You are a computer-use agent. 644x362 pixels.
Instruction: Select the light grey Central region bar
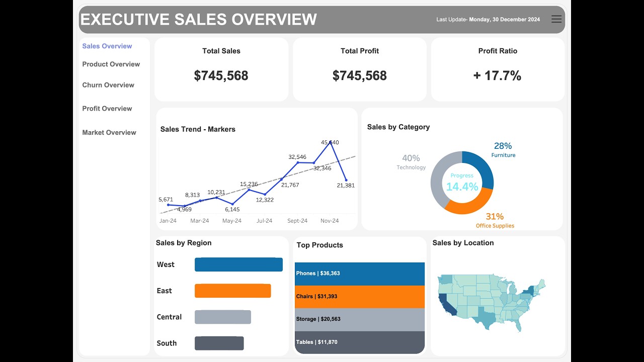(x=223, y=317)
